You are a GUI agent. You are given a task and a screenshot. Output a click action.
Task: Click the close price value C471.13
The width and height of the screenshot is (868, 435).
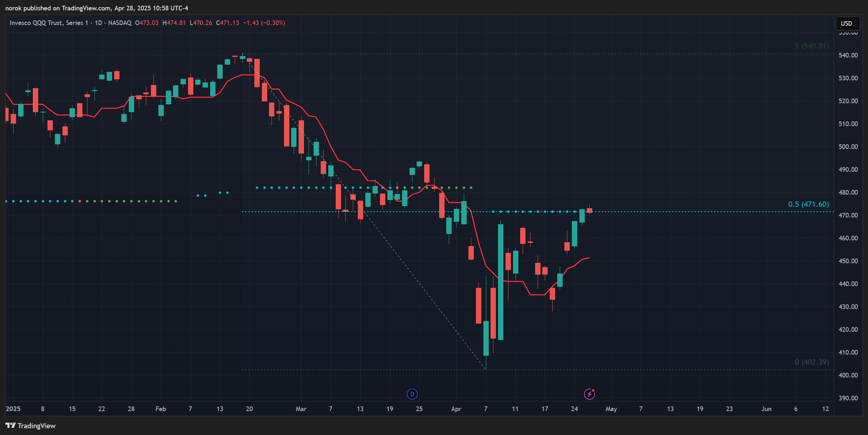[x=228, y=23]
